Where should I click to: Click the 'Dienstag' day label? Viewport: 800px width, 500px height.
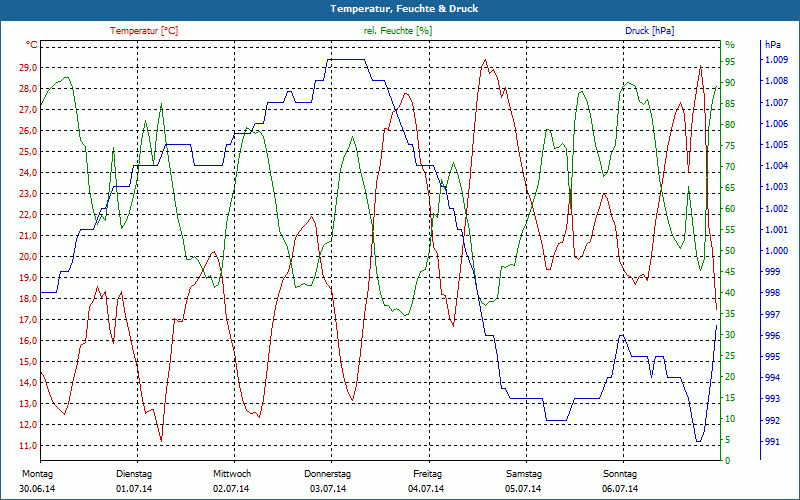tap(134, 474)
